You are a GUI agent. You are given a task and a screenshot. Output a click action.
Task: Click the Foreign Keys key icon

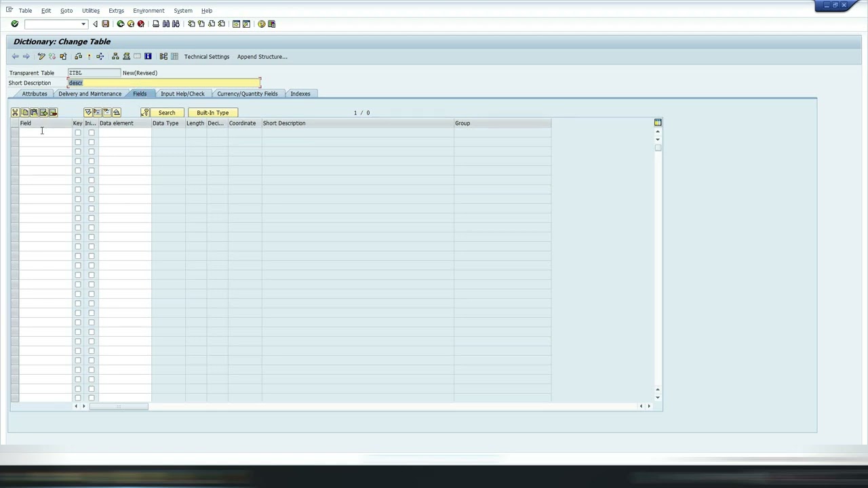click(145, 113)
